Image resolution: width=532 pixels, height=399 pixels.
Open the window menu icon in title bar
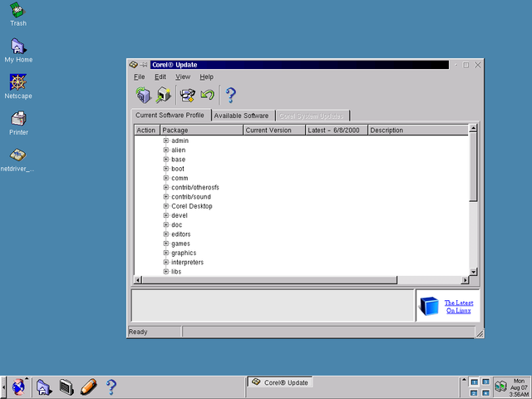133,65
